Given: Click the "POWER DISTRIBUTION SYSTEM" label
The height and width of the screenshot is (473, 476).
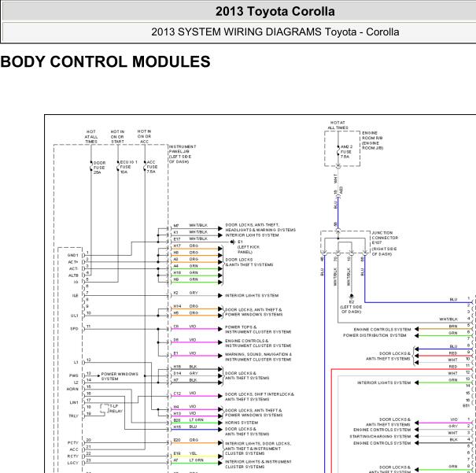Looking at the screenshot, I should [x=375, y=335].
